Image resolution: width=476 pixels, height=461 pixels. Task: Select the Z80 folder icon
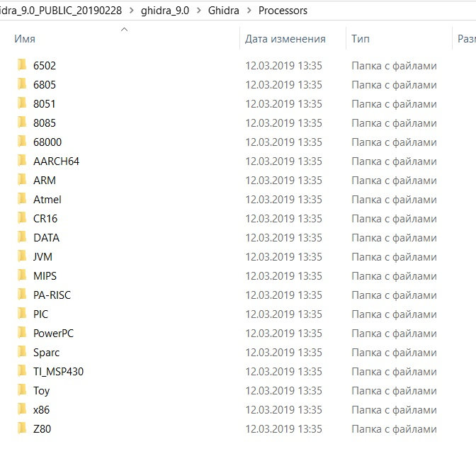click(x=22, y=428)
